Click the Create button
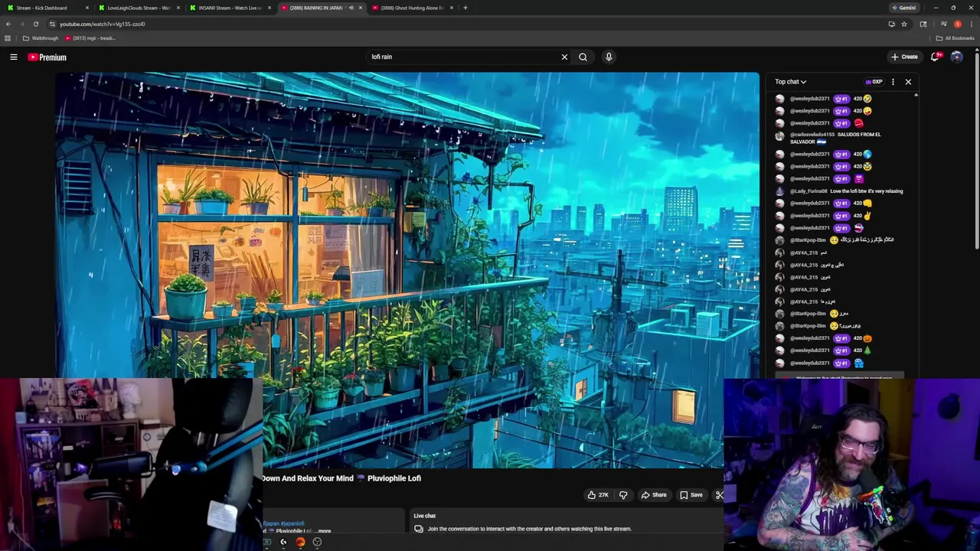 click(x=903, y=57)
